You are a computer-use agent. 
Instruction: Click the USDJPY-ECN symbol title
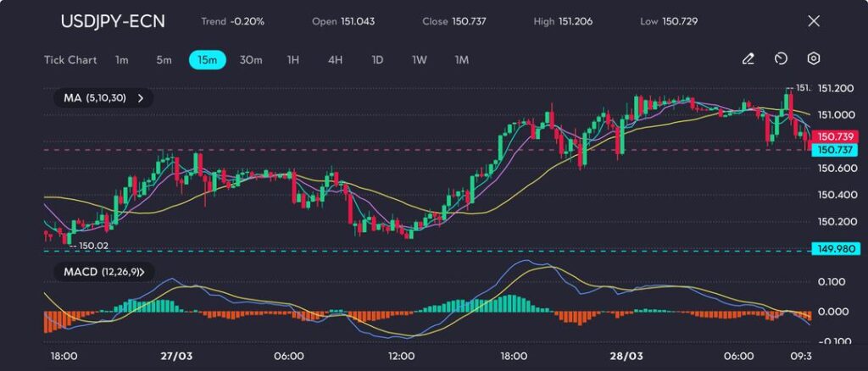click(x=113, y=21)
